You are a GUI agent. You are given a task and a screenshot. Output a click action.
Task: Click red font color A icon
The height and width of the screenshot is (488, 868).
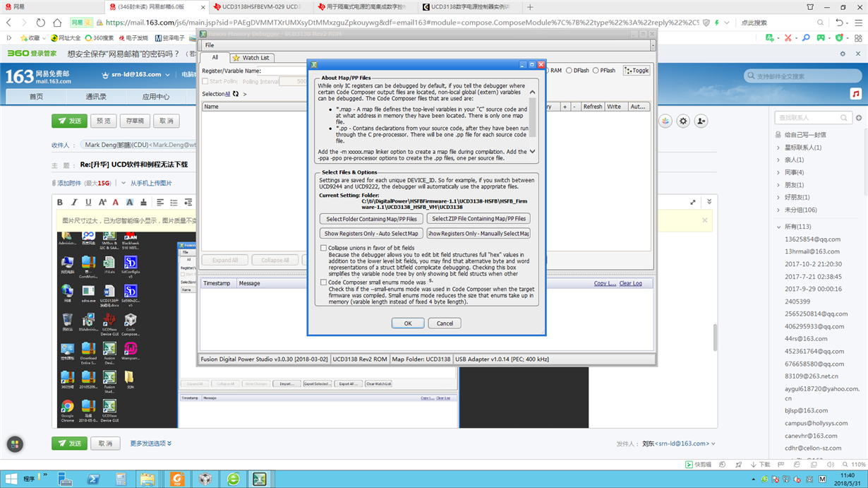click(116, 203)
